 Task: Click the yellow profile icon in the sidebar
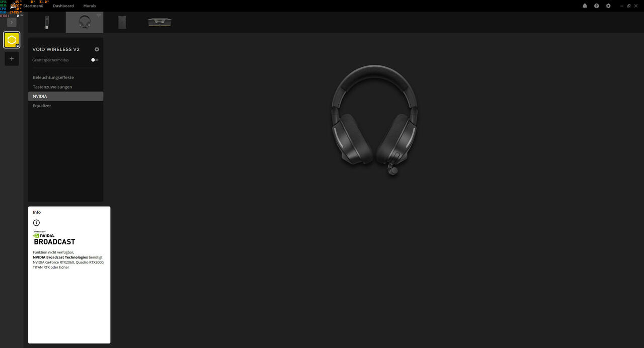(11, 39)
